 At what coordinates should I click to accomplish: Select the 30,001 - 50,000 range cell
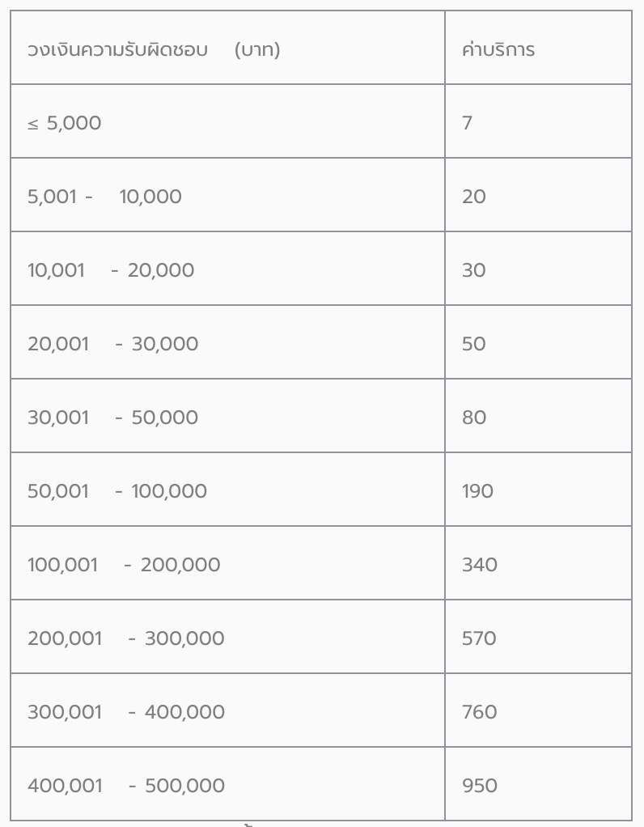(x=112, y=418)
